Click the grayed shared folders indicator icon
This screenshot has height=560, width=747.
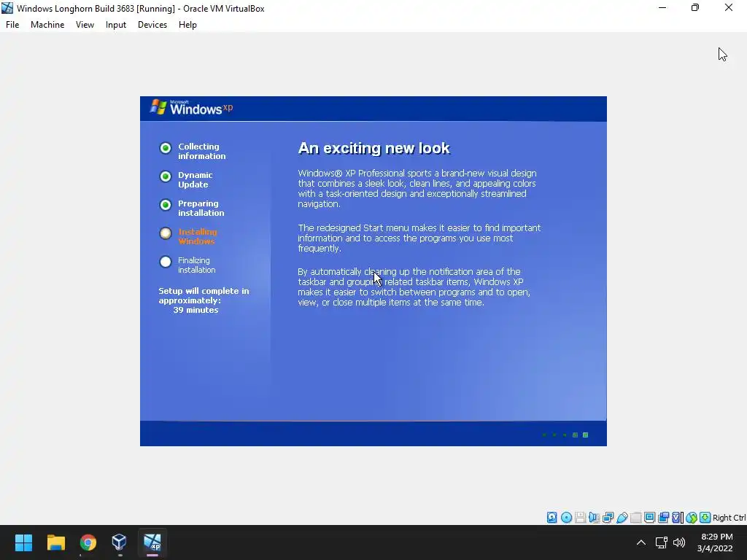click(636, 517)
